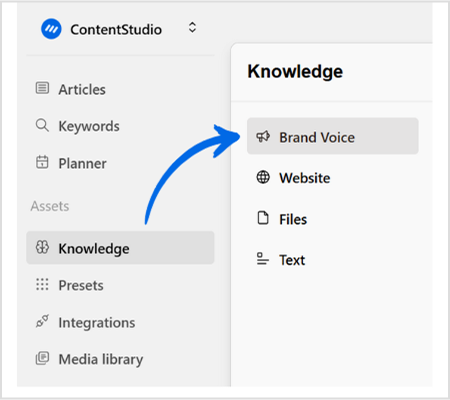Click the Assets section label
The height and width of the screenshot is (400, 450).
[x=50, y=206]
